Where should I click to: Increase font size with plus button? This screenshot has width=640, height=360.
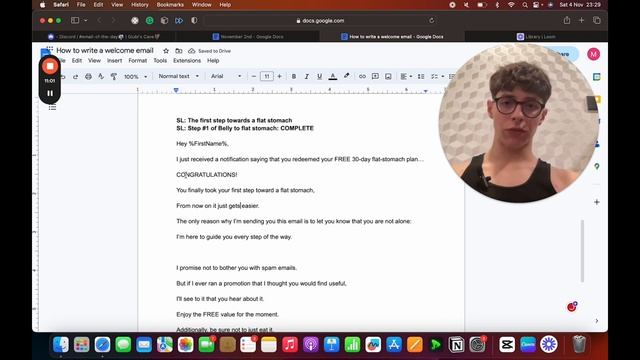(x=280, y=76)
